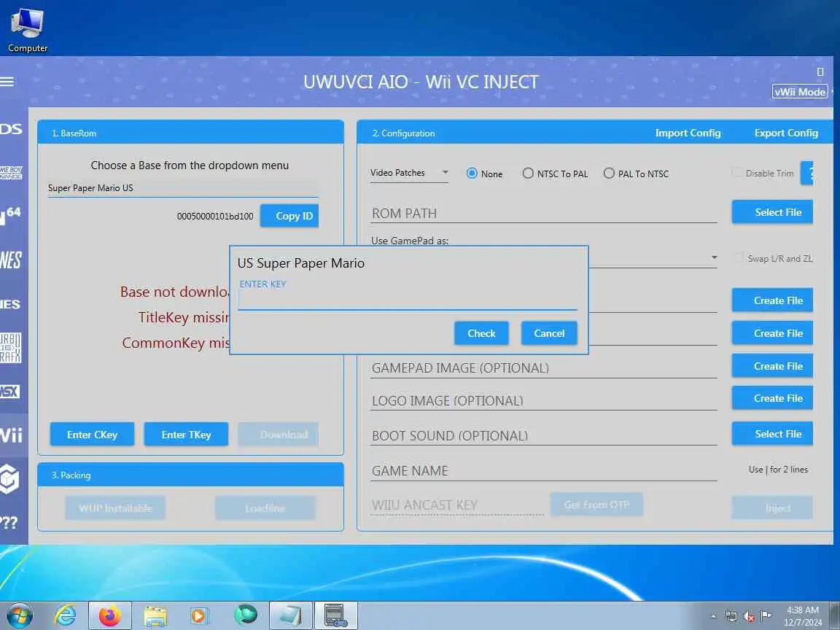Click Check in the key dialog
Image resolution: width=840 pixels, height=630 pixels.
pyautogui.click(x=481, y=333)
